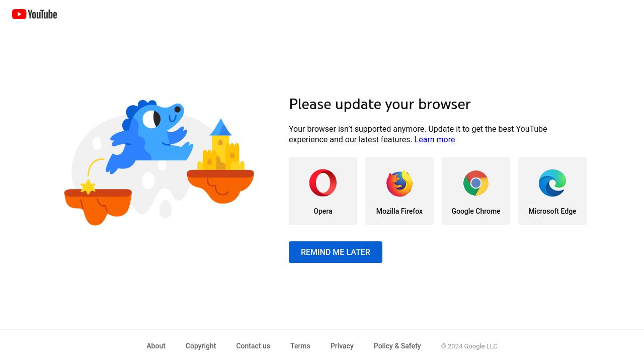Open the Policy & Safety link
The image size is (644, 362).
(x=397, y=346)
